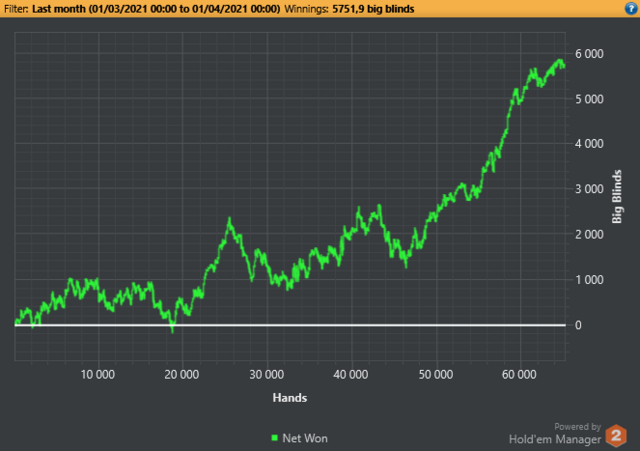Click the Net Won legend label

point(305,438)
